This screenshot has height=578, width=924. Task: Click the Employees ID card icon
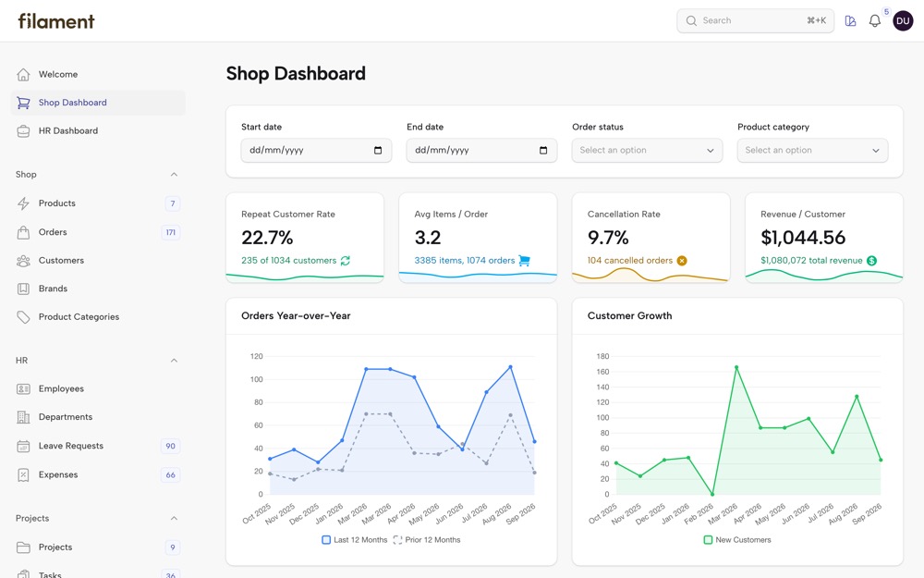pos(23,388)
